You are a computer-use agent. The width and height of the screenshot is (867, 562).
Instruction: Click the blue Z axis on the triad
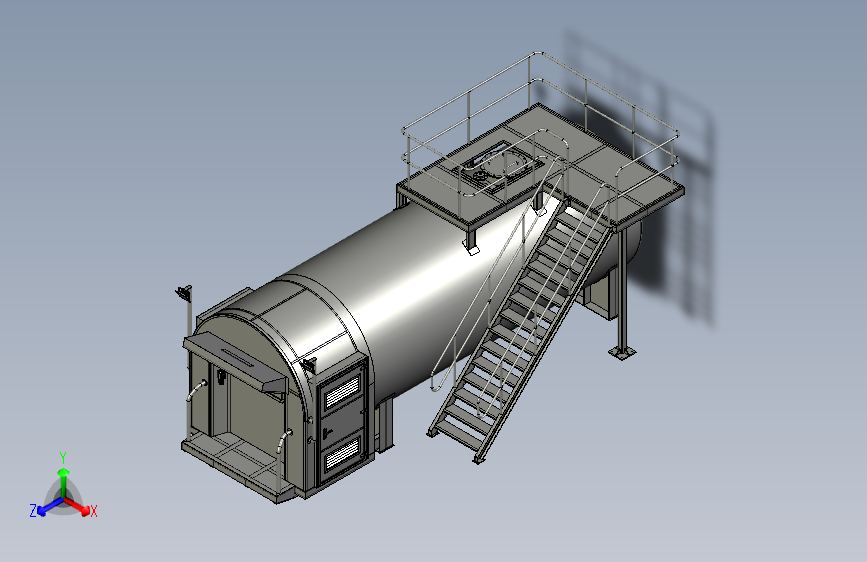[x=50, y=506]
